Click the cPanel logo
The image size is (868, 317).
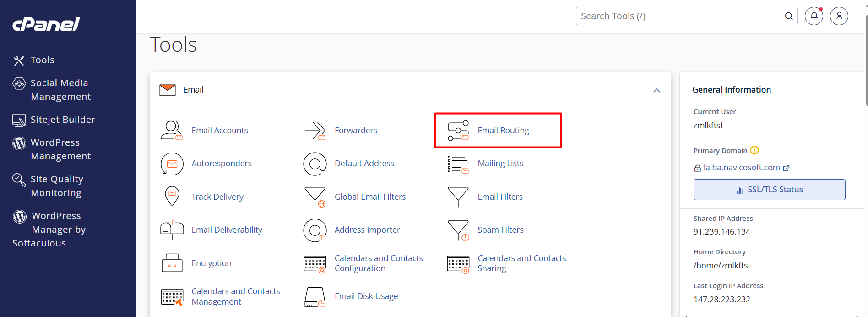(46, 24)
